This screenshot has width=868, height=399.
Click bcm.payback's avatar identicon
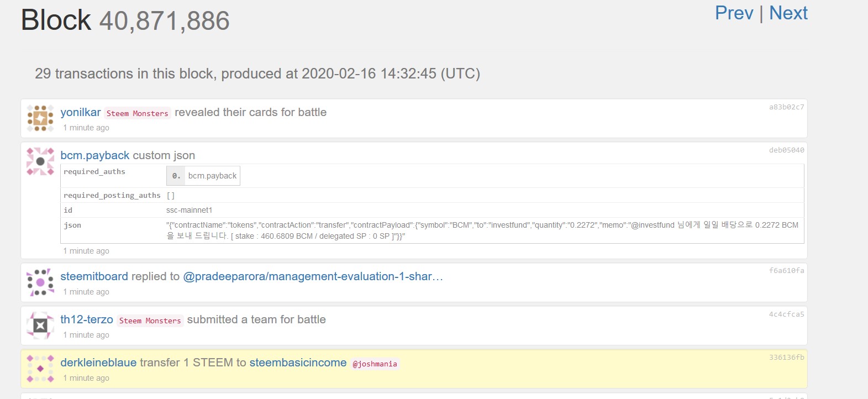coord(40,161)
